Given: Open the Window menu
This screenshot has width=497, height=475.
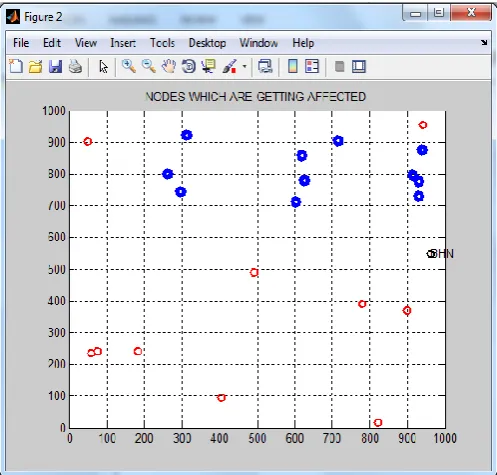Looking at the screenshot, I should tap(259, 43).
